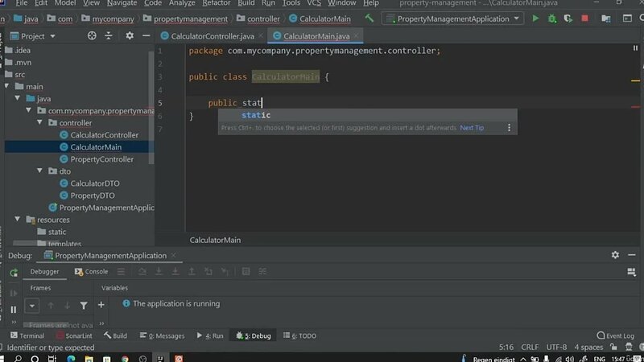
Task: Open thread selector dropdown in Frames
Action: pos(31,306)
